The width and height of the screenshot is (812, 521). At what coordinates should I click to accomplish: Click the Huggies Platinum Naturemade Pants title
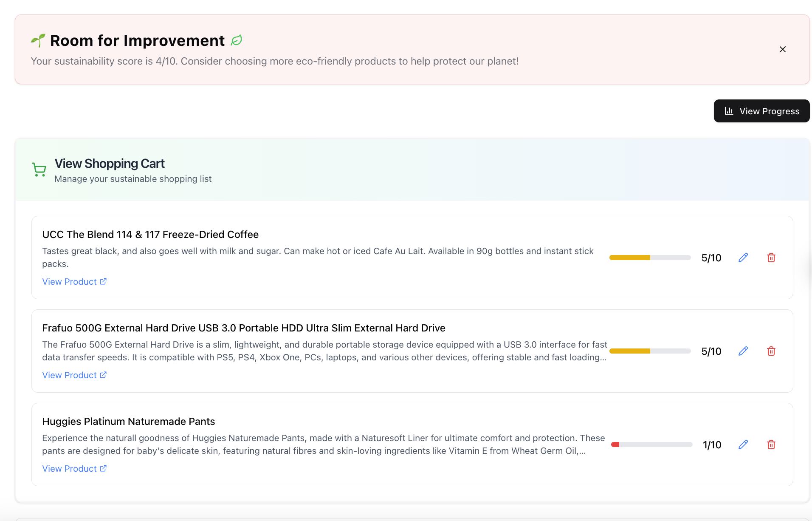(x=128, y=422)
